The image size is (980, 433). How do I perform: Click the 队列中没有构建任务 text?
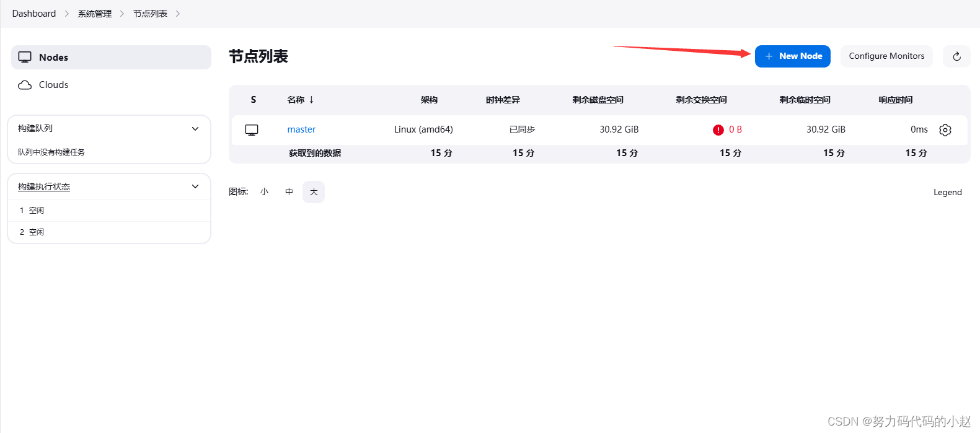point(51,152)
